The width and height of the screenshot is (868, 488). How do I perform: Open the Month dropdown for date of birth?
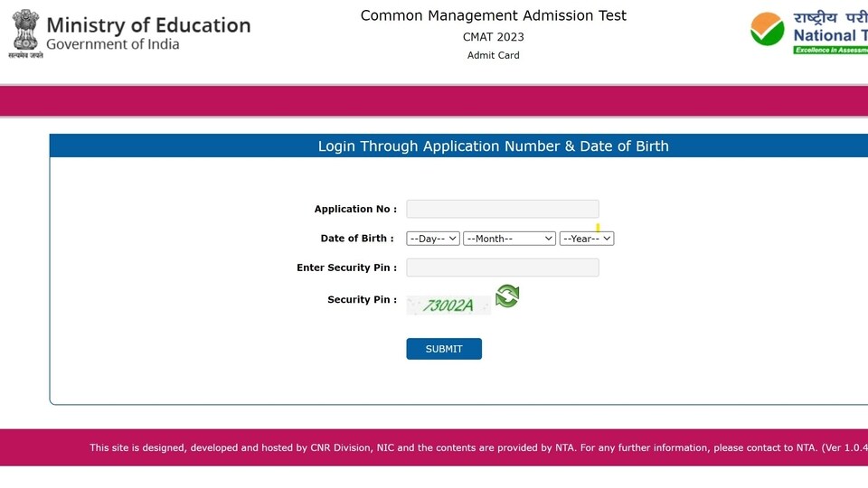(509, 239)
